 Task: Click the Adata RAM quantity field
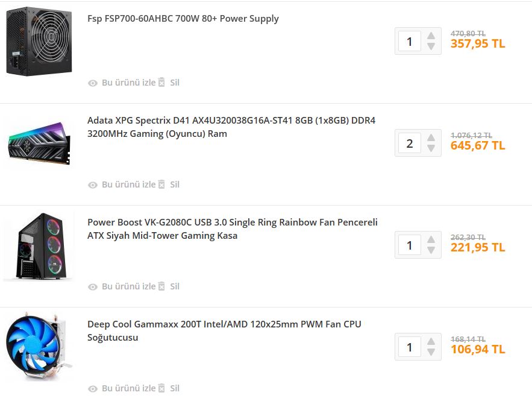tap(410, 144)
